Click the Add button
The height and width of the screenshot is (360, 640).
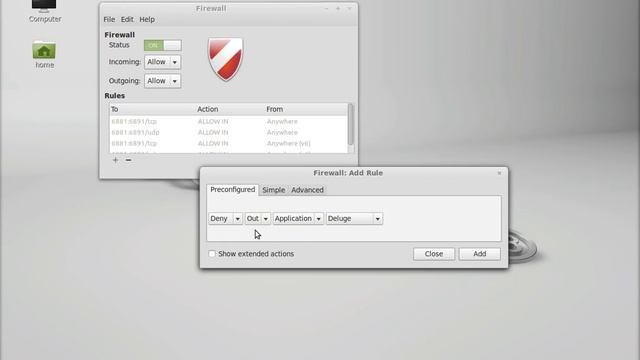point(480,254)
